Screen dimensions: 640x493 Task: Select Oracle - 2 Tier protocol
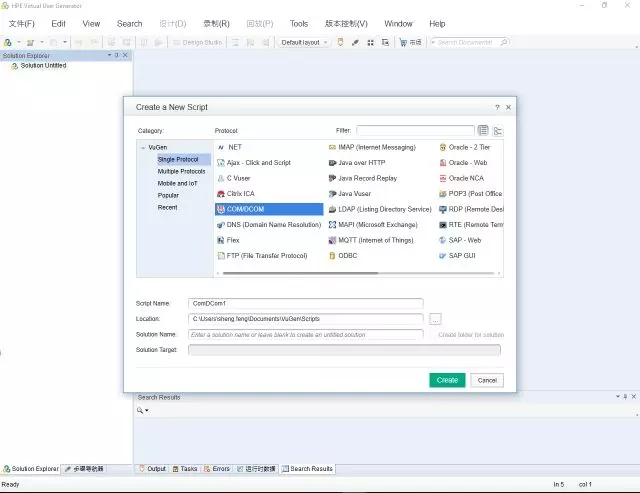coord(464,147)
